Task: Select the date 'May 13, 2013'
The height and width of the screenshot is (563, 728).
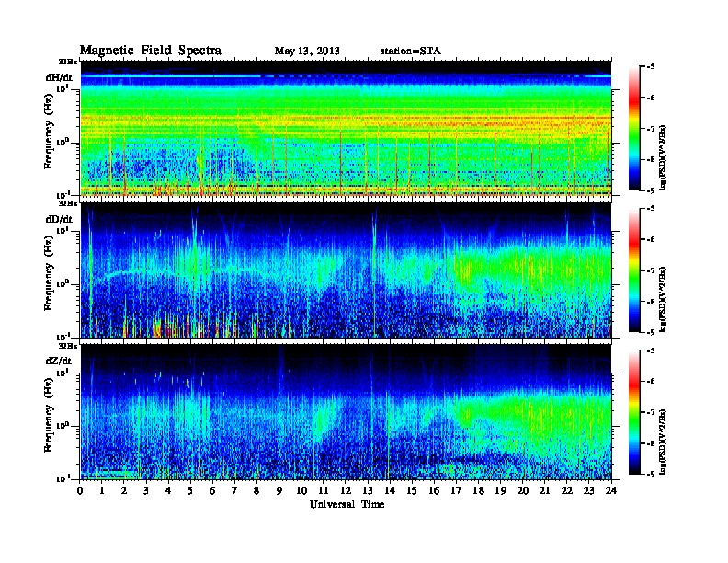Action: pyautogui.click(x=307, y=52)
